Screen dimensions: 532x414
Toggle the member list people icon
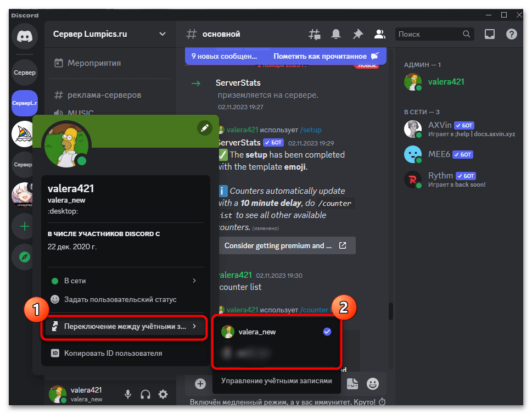[379, 33]
